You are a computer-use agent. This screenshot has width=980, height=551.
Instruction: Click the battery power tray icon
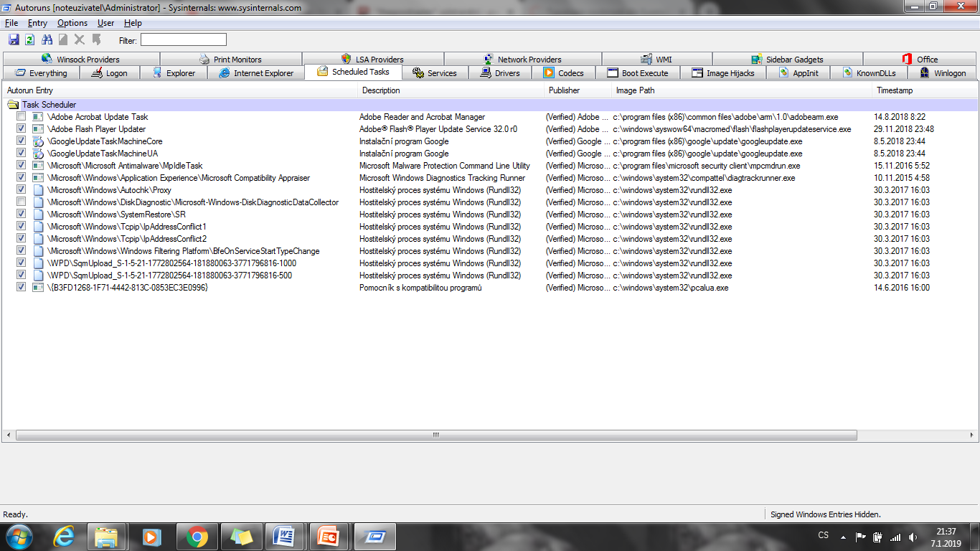[877, 537]
